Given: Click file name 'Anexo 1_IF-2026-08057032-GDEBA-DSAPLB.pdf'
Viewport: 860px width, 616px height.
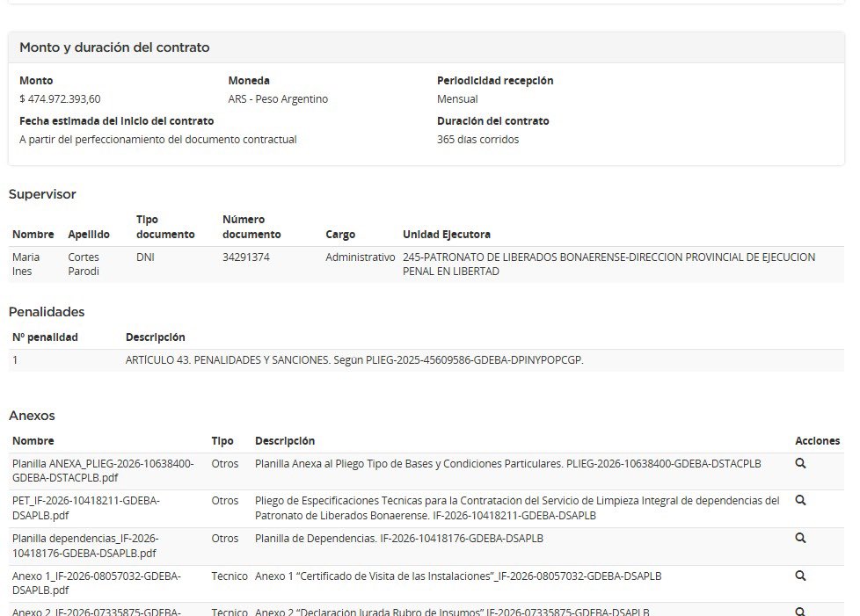Looking at the screenshot, I should 97,583.
